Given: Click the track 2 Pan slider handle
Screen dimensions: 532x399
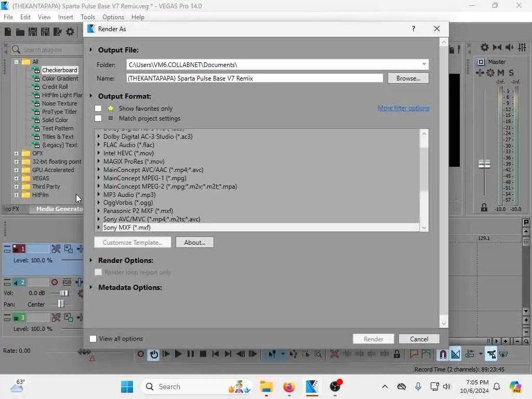Looking at the screenshot, I should click(61, 304).
